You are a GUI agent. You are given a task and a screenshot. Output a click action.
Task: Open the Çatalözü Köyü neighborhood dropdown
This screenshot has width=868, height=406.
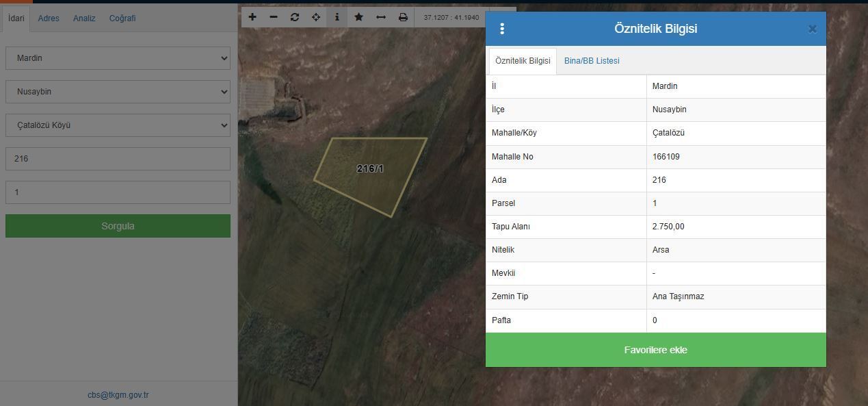click(118, 125)
